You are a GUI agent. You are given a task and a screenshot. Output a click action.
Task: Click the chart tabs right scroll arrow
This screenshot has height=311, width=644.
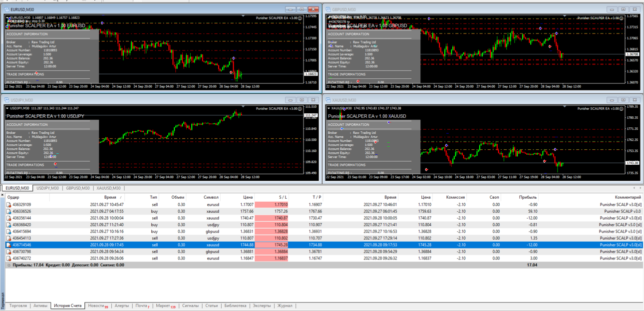(640, 188)
